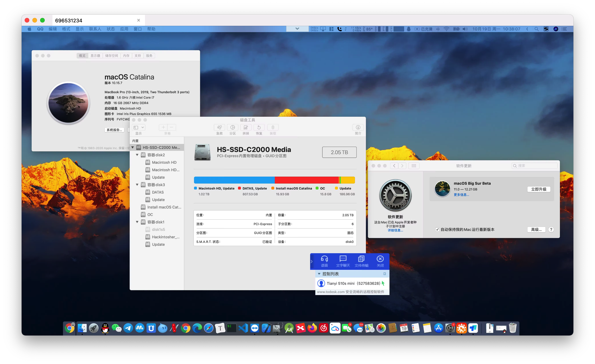
Task: Open the QQ menu in menu bar
Action: click(x=40, y=29)
